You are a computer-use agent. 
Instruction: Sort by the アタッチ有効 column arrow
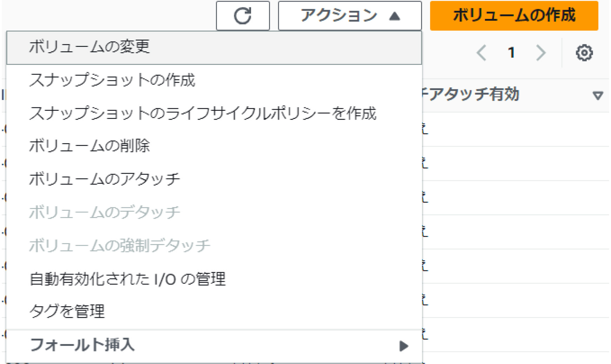598,95
